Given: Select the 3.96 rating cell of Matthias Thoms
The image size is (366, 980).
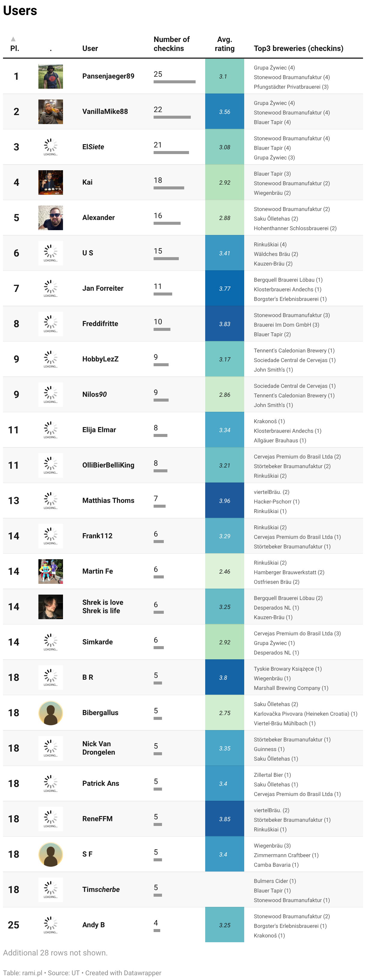Looking at the screenshot, I should 225,501.
